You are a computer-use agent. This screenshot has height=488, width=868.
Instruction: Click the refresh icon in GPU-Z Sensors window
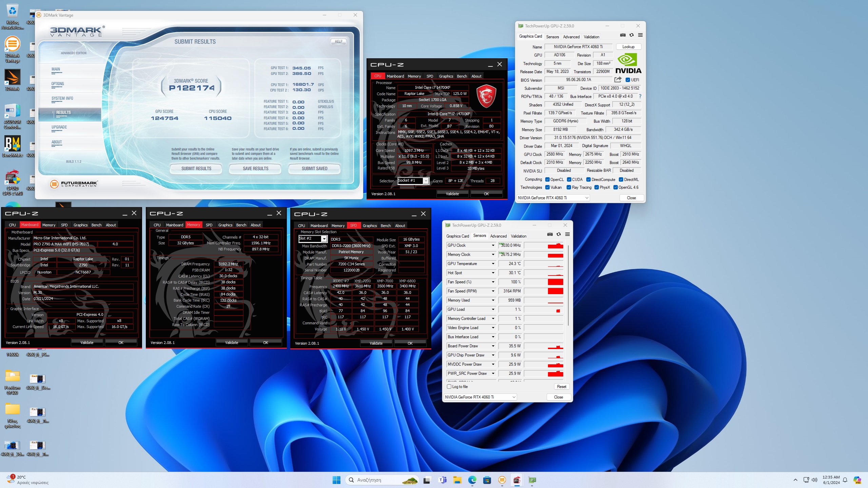click(x=558, y=235)
